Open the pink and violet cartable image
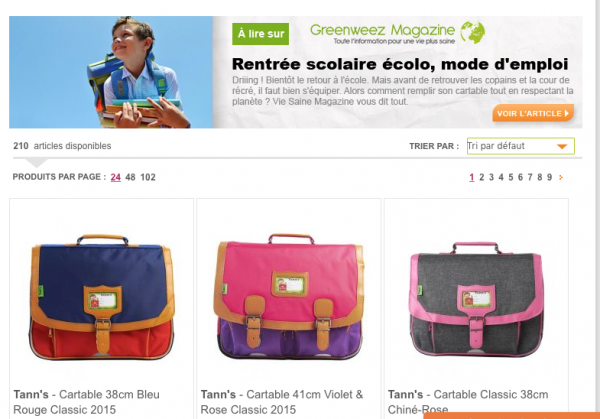The width and height of the screenshot is (600, 419). (289, 297)
